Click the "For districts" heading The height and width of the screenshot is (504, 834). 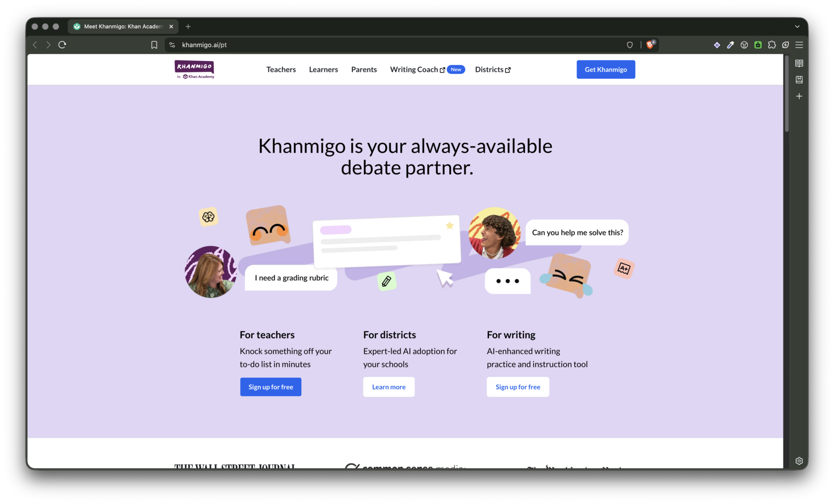[389, 335]
